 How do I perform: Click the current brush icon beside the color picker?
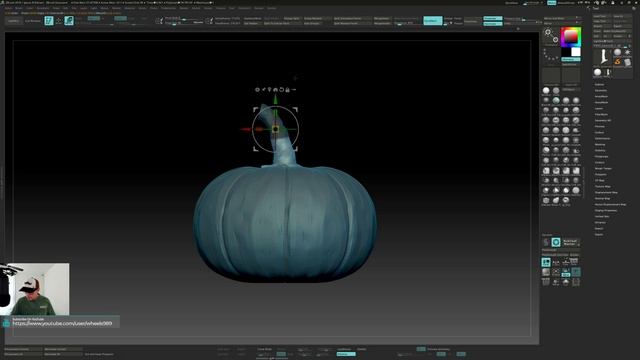coord(551,36)
